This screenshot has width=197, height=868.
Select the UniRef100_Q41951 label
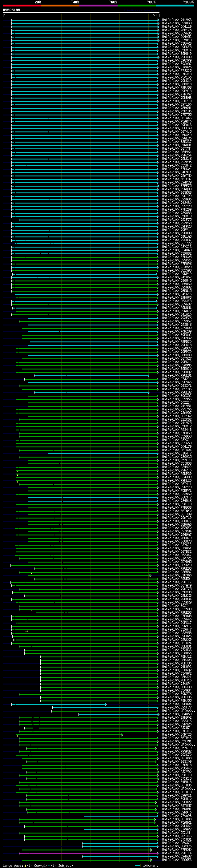pyautogui.click(x=176, y=406)
